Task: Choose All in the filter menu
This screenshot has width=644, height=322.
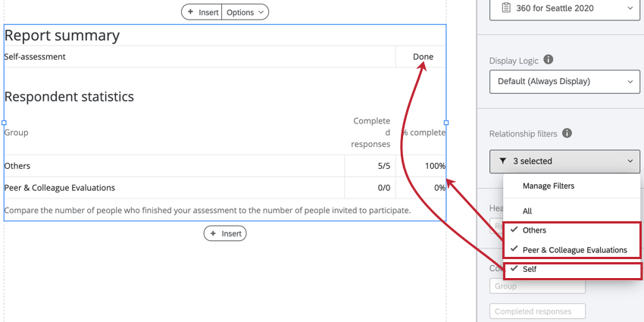Action: tap(527, 211)
